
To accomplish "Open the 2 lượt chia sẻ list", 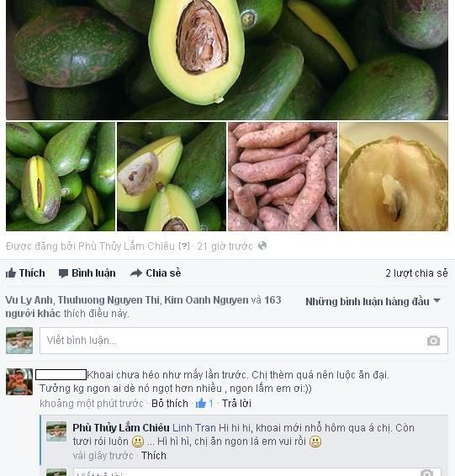I will [416, 273].
